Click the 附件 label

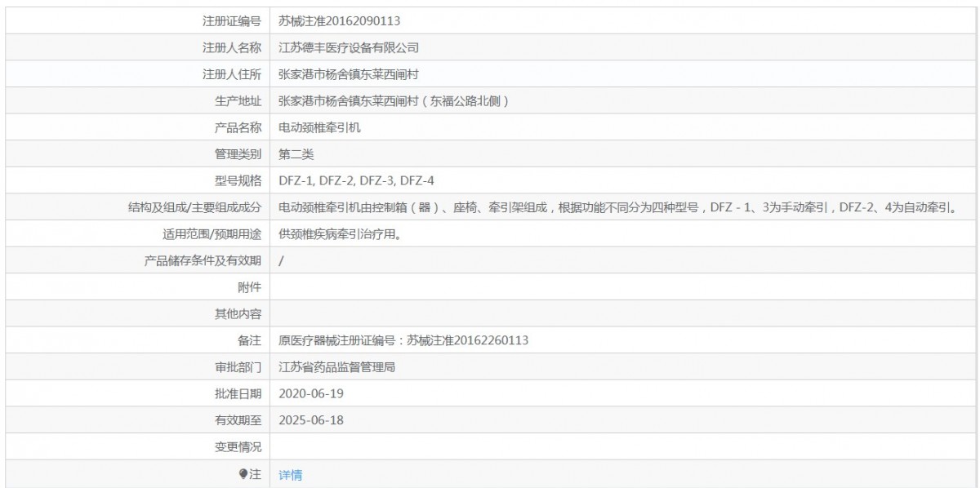click(x=249, y=287)
